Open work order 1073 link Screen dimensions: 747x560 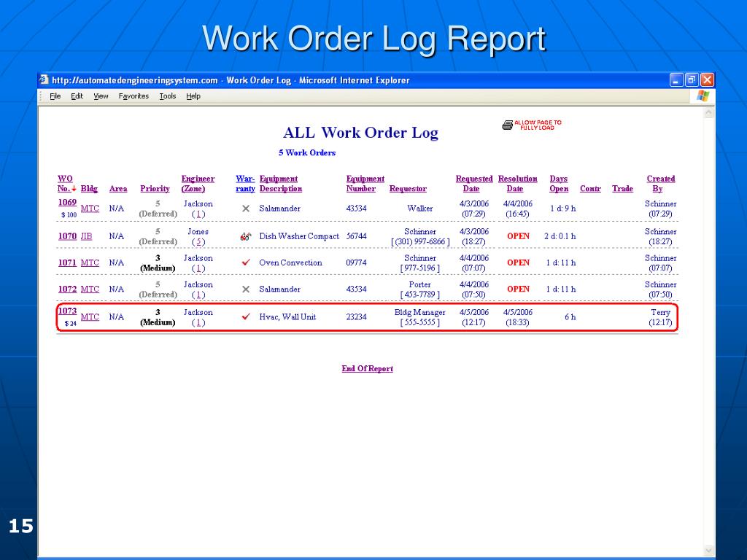point(67,311)
